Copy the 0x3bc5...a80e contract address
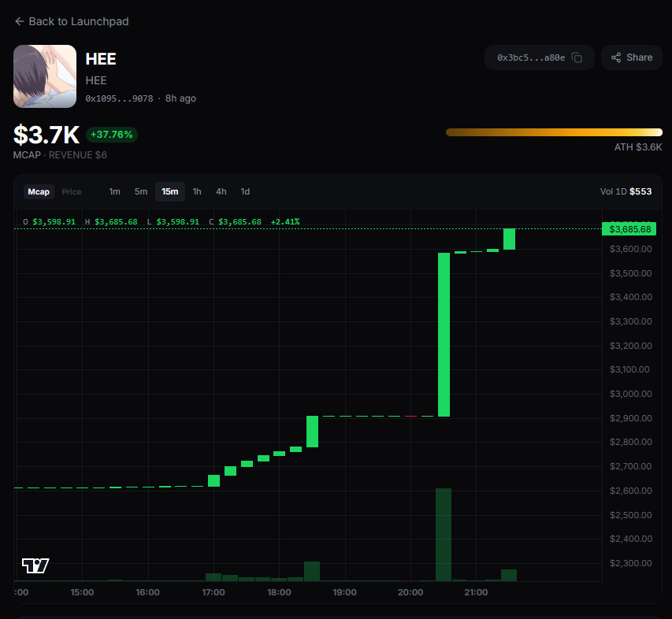672x619 pixels. (x=577, y=57)
